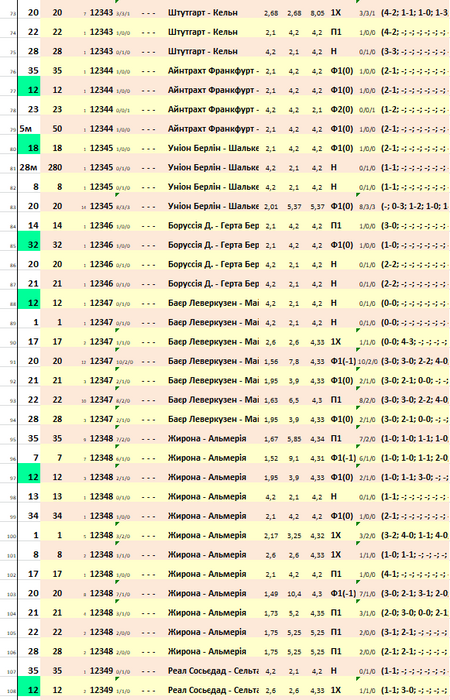The image size is (450, 700).
Task: Select the '4,34' cell in row 95
Action: 317,439
